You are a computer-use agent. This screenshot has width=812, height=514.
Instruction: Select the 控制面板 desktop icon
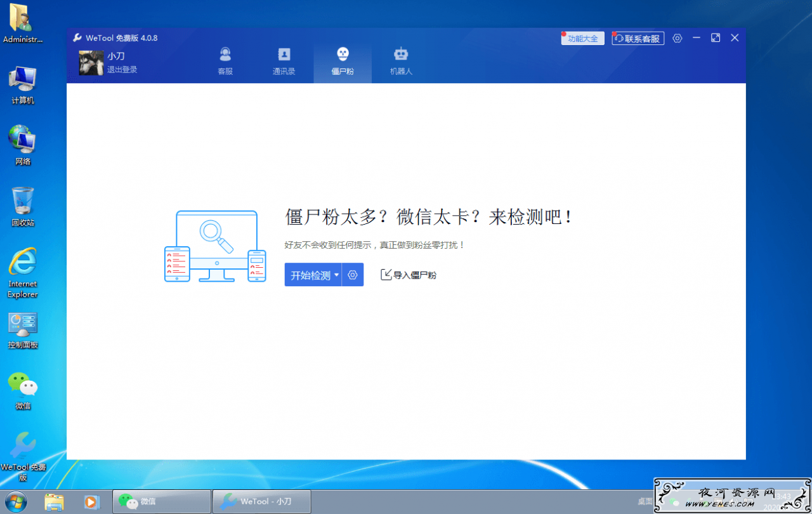pos(23,330)
